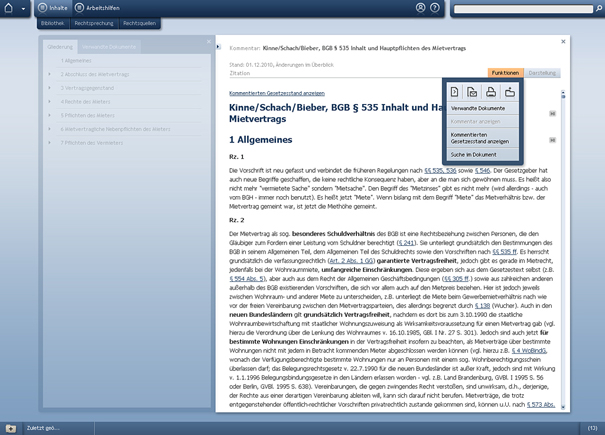Open the Art. 2 Abs. 1 GG link
605x435 pixels.
click(x=352, y=261)
